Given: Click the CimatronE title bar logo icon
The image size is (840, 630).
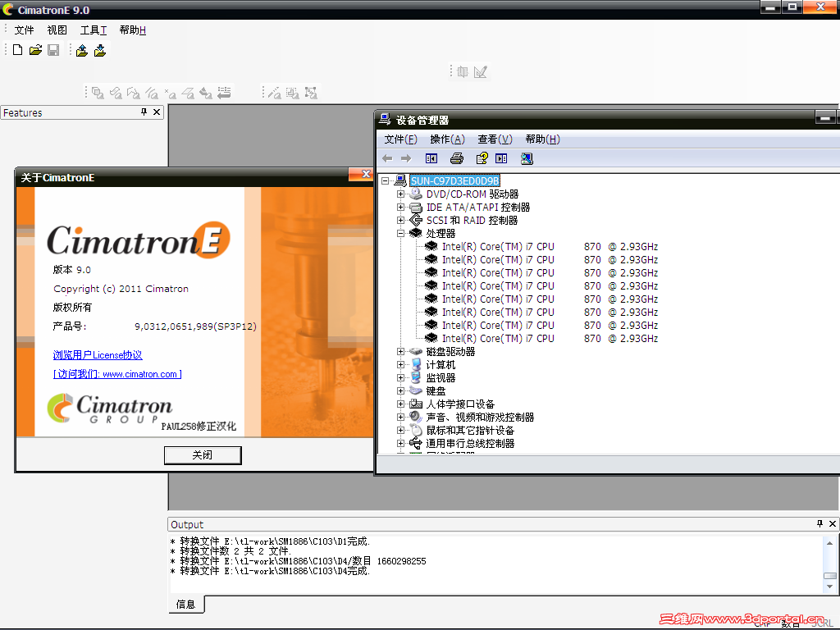Looking at the screenshot, I should pos(8,10).
